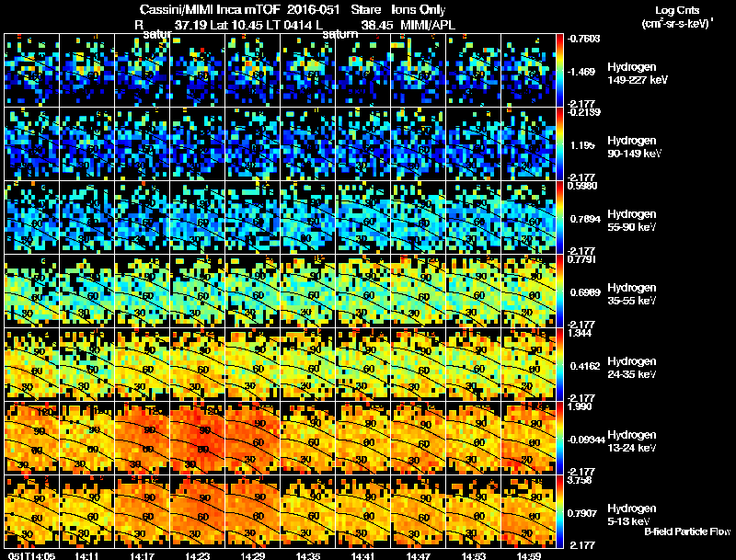Screen dimensions: 736x560
Task: Click the '-0.2139' colorbar value
Action: 584,112
